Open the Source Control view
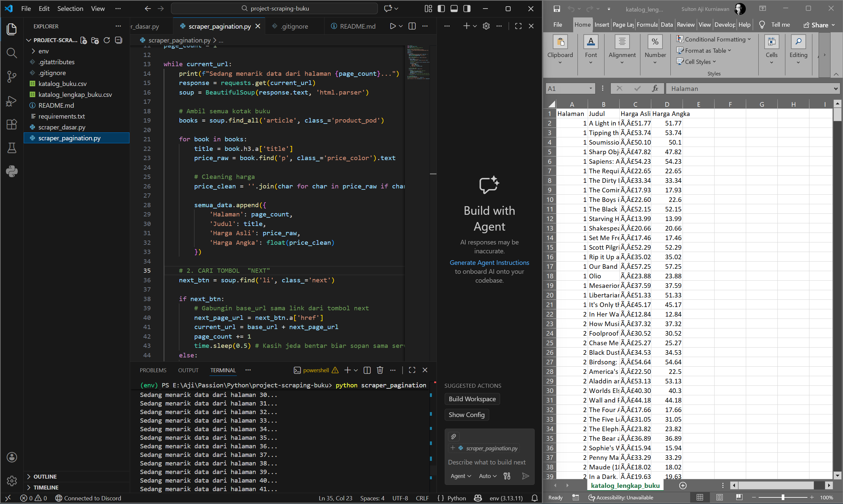The width and height of the screenshot is (843, 504). 12,76
